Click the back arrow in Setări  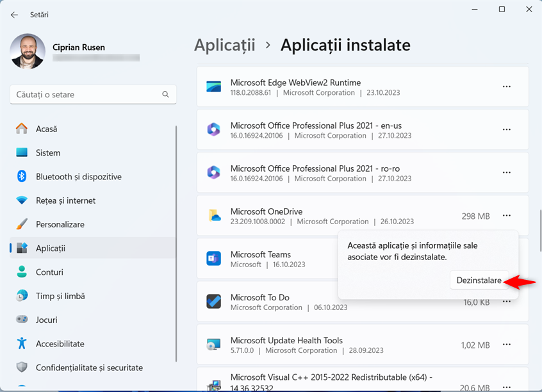[x=14, y=15]
